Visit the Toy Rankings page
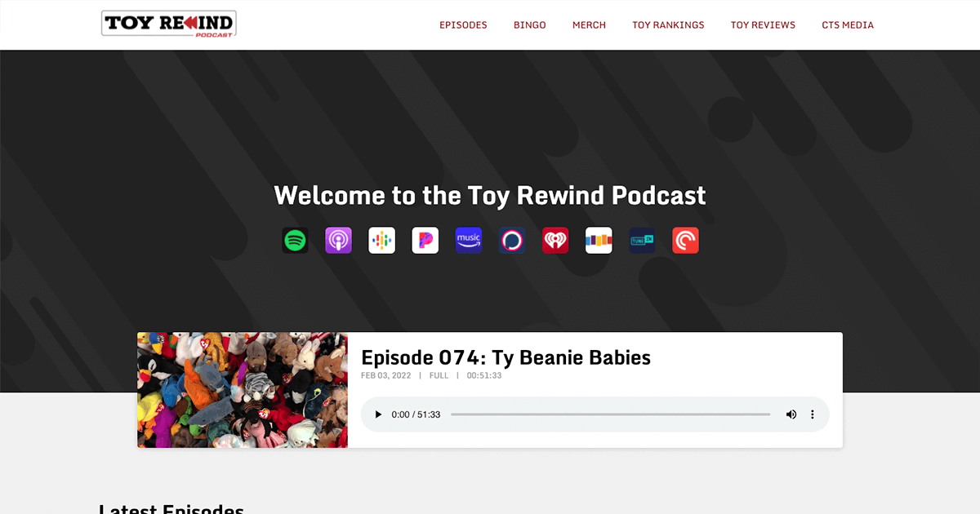Screen dimensions: 980x514 [x=668, y=24]
